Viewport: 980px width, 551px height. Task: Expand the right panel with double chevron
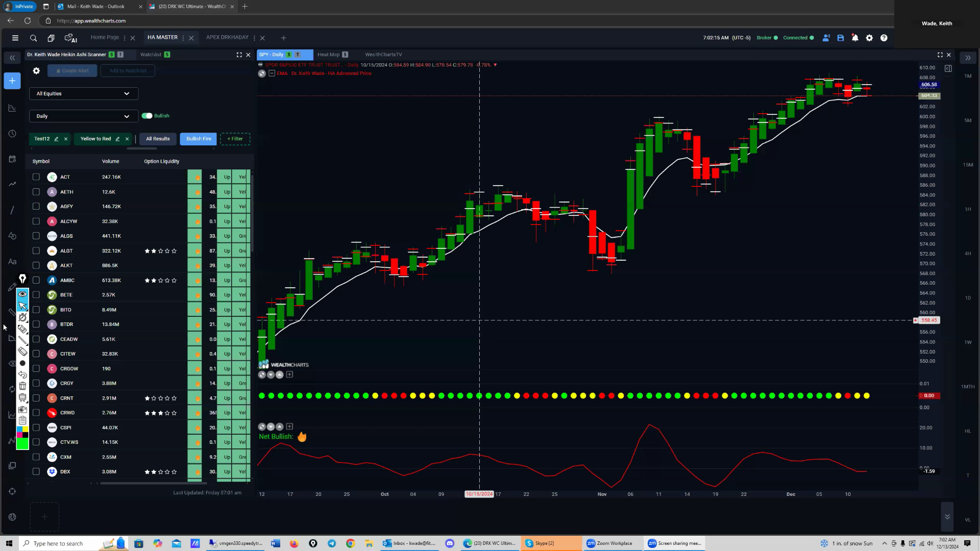(968, 58)
